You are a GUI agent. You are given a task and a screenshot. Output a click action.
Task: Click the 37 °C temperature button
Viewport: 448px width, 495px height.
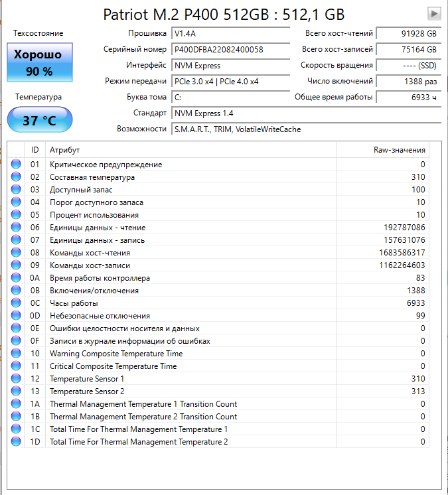(x=40, y=119)
